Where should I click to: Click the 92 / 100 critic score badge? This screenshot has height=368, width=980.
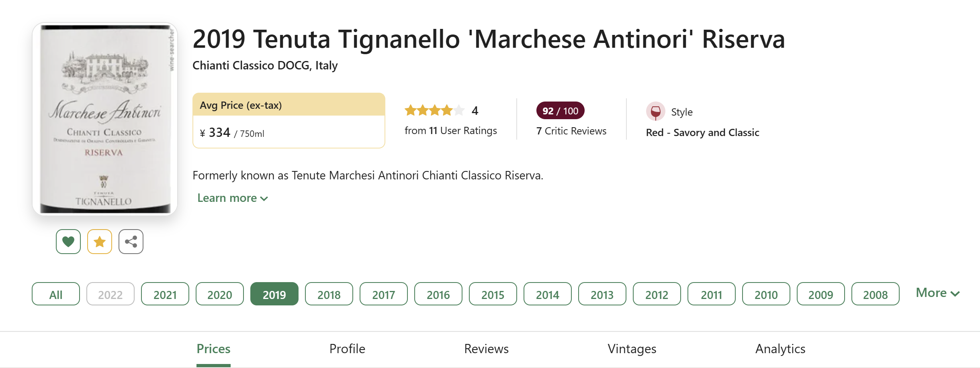click(560, 111)
